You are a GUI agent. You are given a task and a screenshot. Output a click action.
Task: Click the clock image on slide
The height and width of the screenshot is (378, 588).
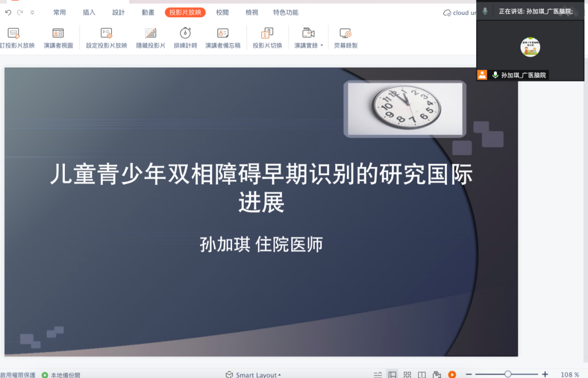(x=405, y=109)
